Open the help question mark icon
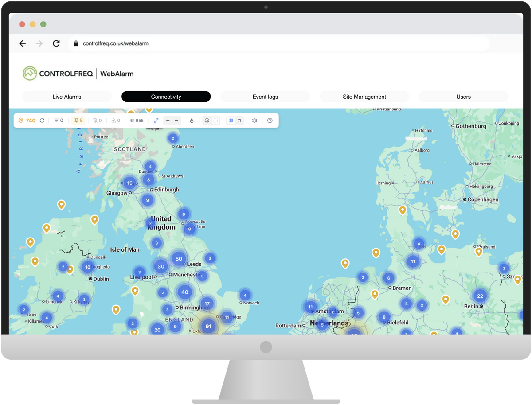Image resolution: width=532 pixels, height=405 pixels. click(270, 121)
